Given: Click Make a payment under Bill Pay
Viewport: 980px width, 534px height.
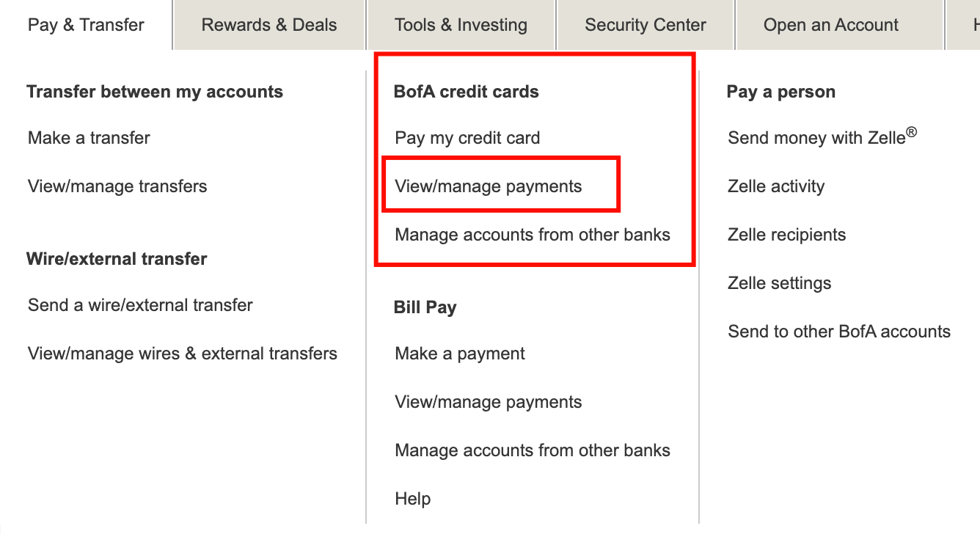Looking at the screenshot, I should click(460, 354).
